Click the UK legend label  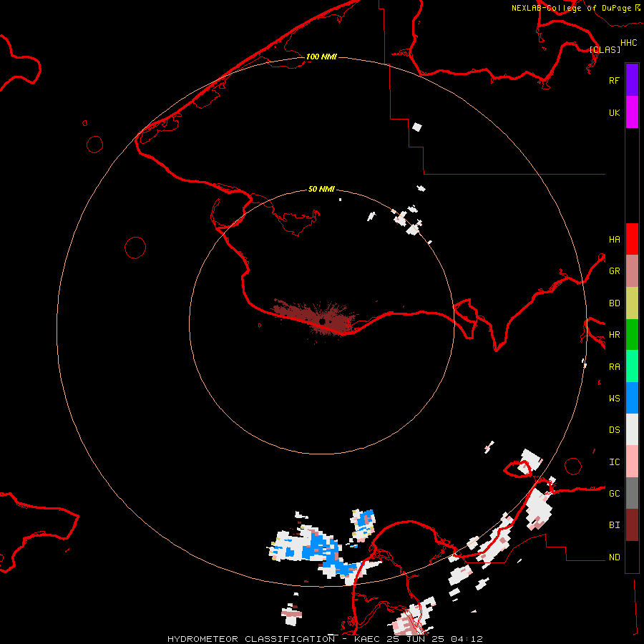(x=614, y=112)
